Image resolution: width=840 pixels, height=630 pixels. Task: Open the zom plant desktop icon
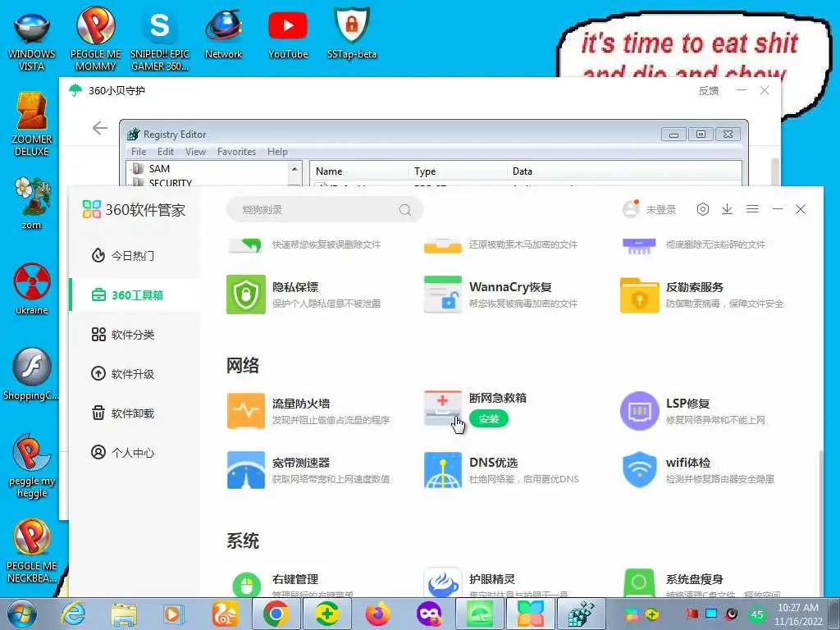pyautogui.click(x=32, y=203)
